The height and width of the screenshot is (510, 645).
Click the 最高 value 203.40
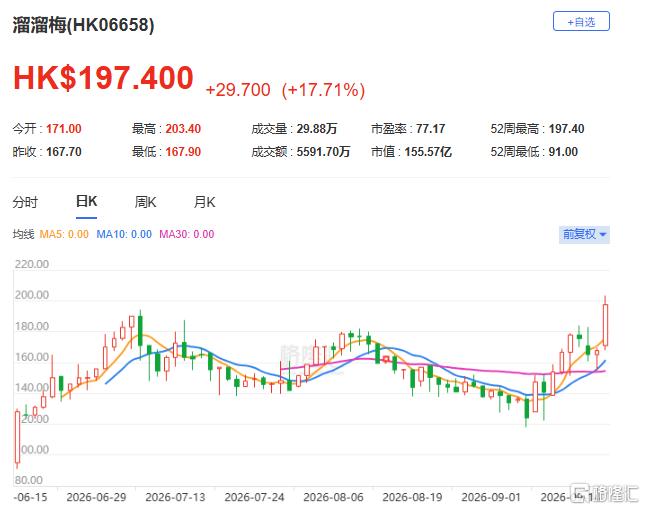pos(183,129)
